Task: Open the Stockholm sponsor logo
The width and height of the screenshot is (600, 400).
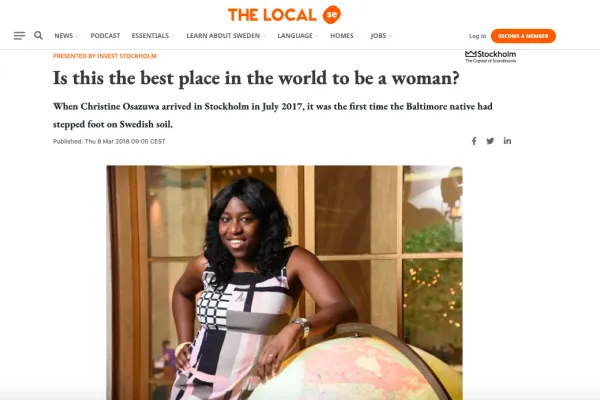Action: point(491,56)
